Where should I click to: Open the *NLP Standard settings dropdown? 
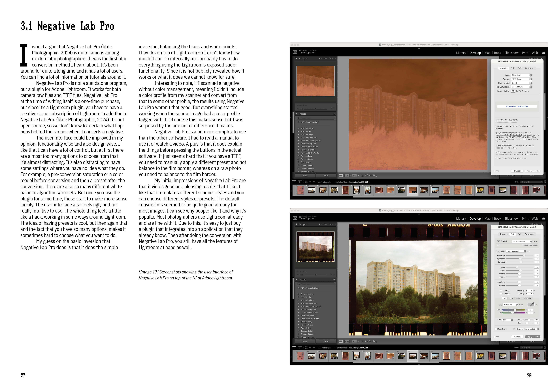[x=522, y=241]
